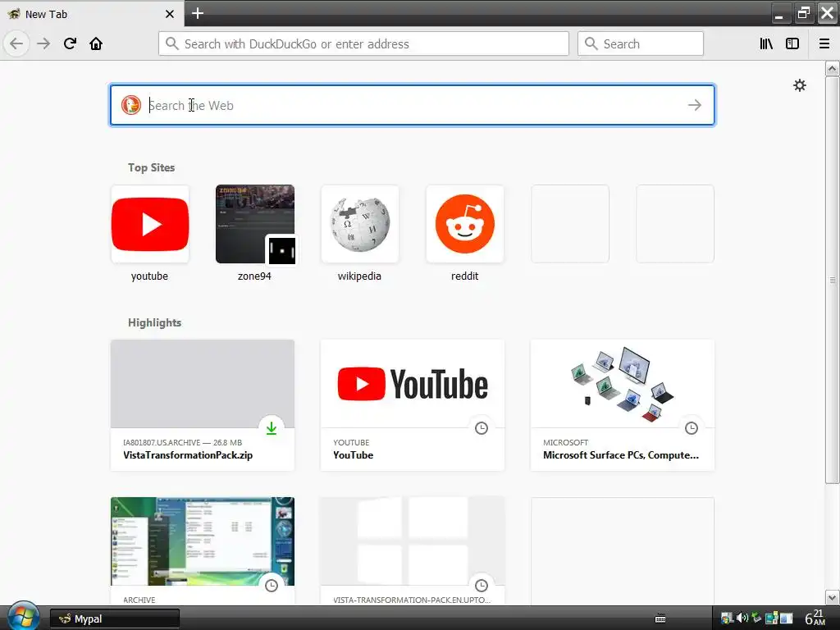This screenshot has height=630, width=840.
Task: Click magnifier icon in toolbar Search box
Action: (x=591, y=43)
